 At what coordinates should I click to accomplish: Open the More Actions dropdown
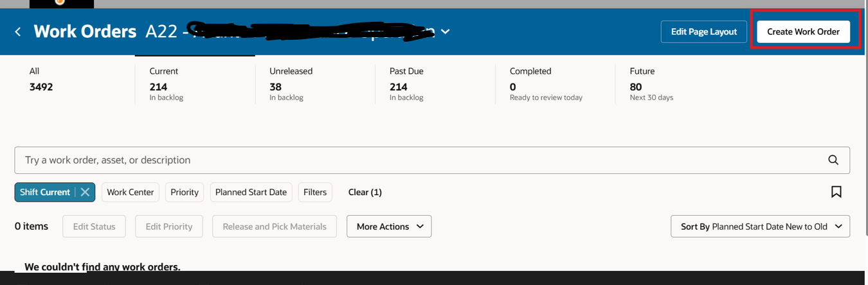[388, 227]
